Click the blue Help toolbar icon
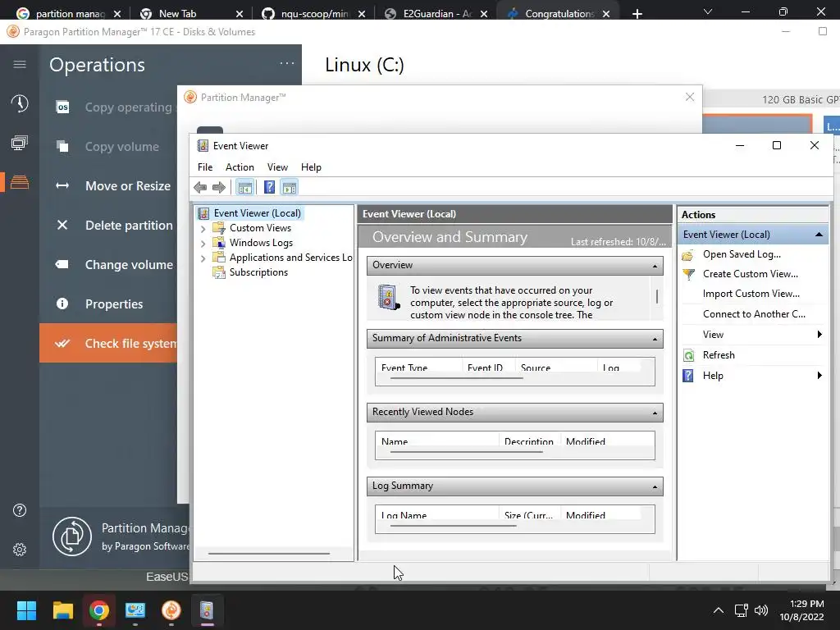This screenshot has height=630, width=840. (269, 188)
